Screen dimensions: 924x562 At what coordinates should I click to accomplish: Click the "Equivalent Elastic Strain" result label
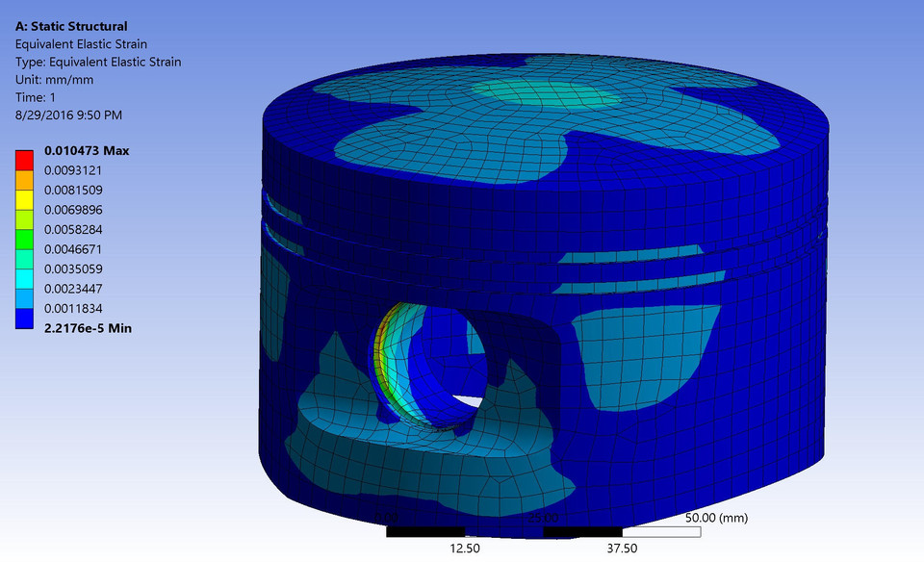tap(81, 43)
